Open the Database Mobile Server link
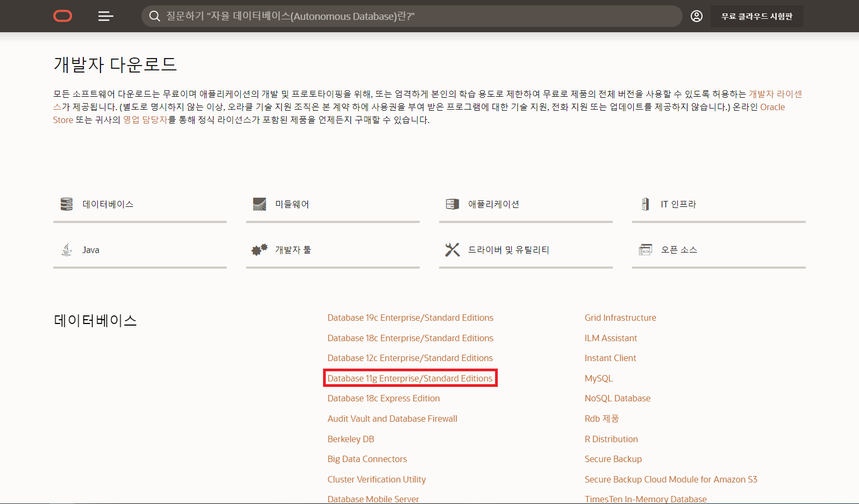This screenshot has height=504, width=859. tap(373, 499)
